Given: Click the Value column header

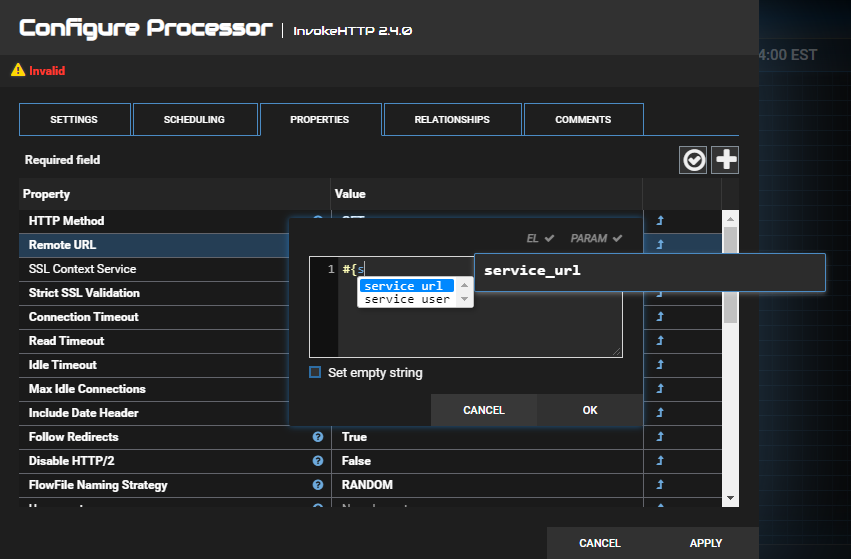Looking at the screenshot, I should 486,194.
